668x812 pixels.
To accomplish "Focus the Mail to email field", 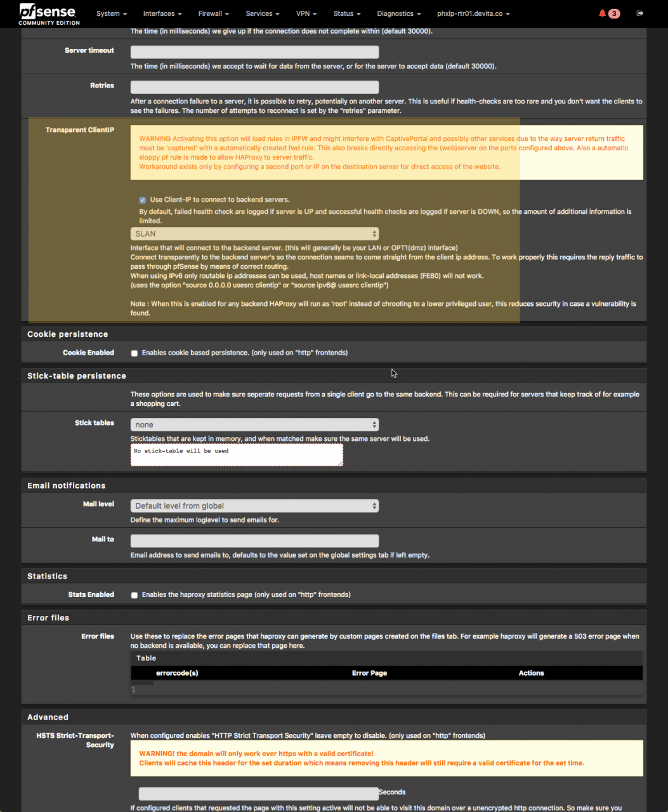I will [x=254, y=540].
